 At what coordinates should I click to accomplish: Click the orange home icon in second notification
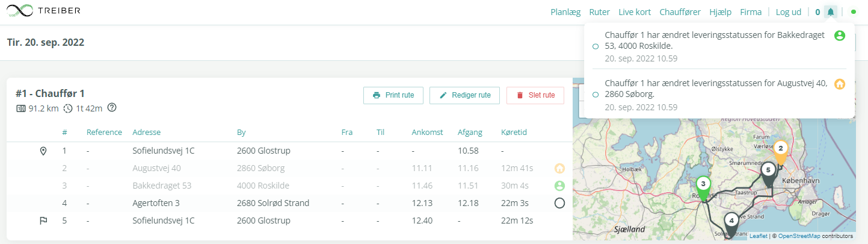point(840,84)
